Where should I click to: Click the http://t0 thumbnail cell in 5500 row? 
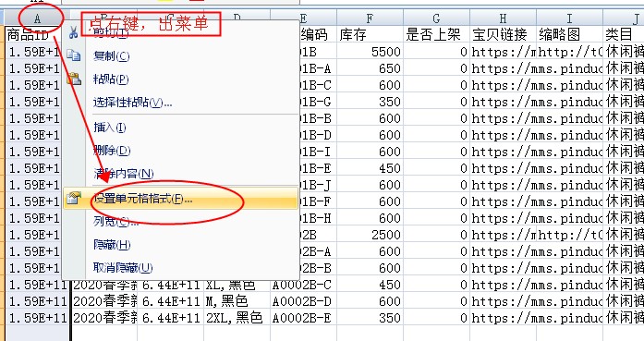tap(569, 52)
